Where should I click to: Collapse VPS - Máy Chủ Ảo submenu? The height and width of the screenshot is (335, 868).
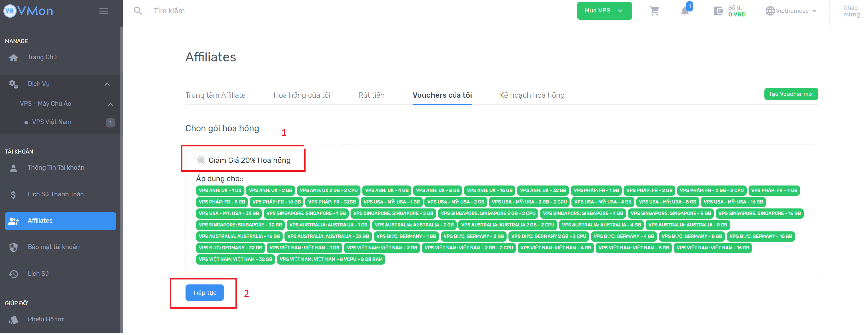tap(111, 105)
